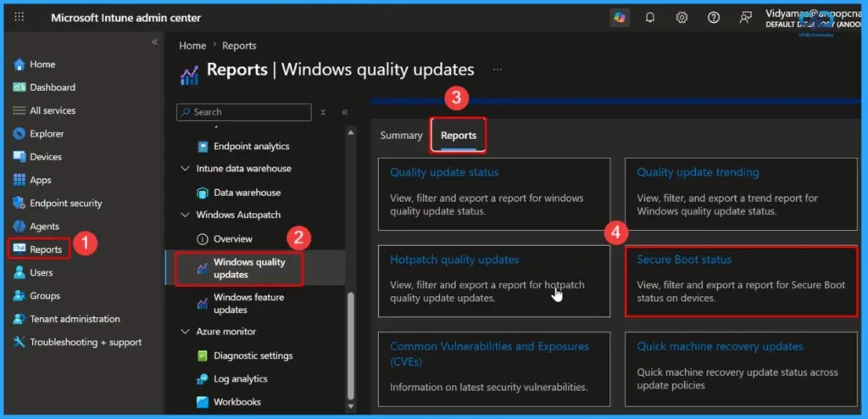Image resolution: width=868 pixels, height=419 pixels.
Task: Click the Workbooks icon
Action: 203,402
